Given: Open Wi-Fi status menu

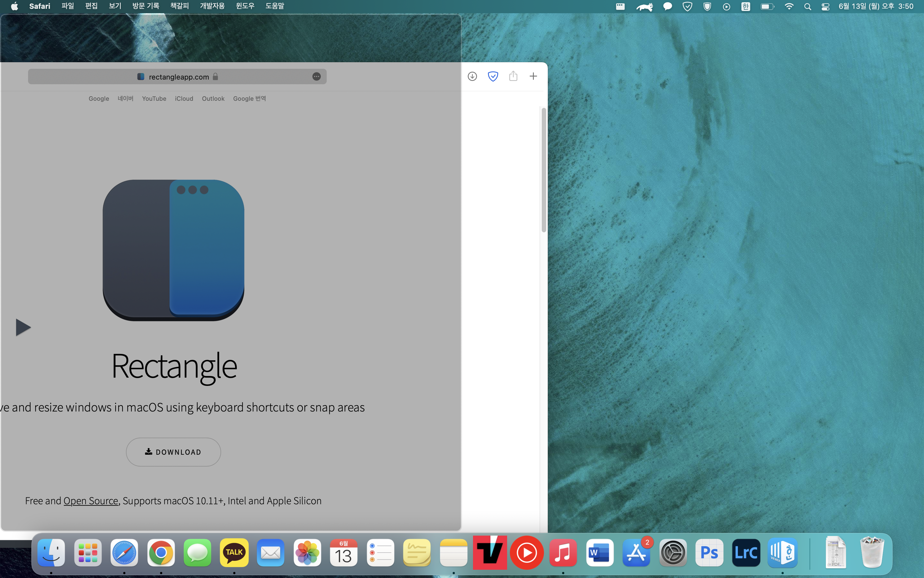Looking at the screenshot, I should [789, 7].
